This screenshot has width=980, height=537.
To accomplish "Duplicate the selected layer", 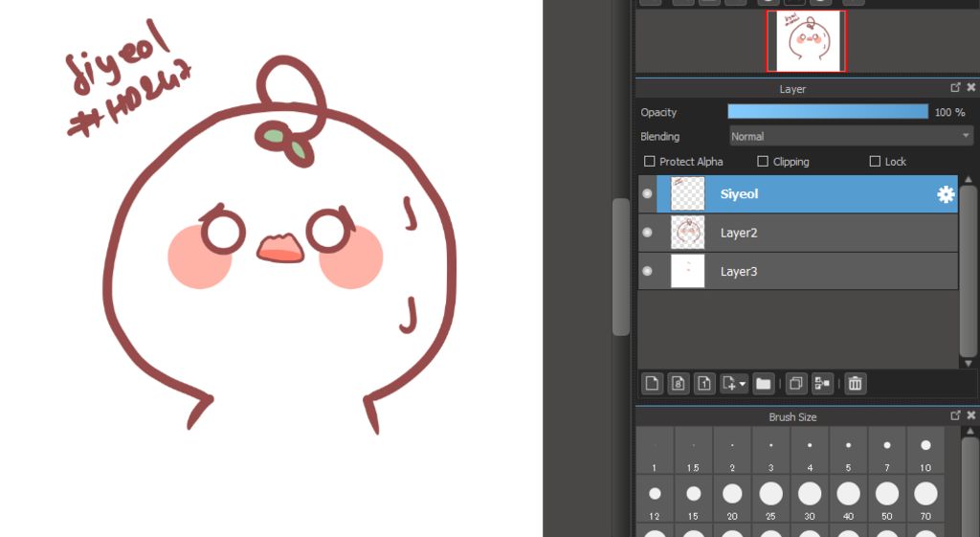I will tap(795, 383).
